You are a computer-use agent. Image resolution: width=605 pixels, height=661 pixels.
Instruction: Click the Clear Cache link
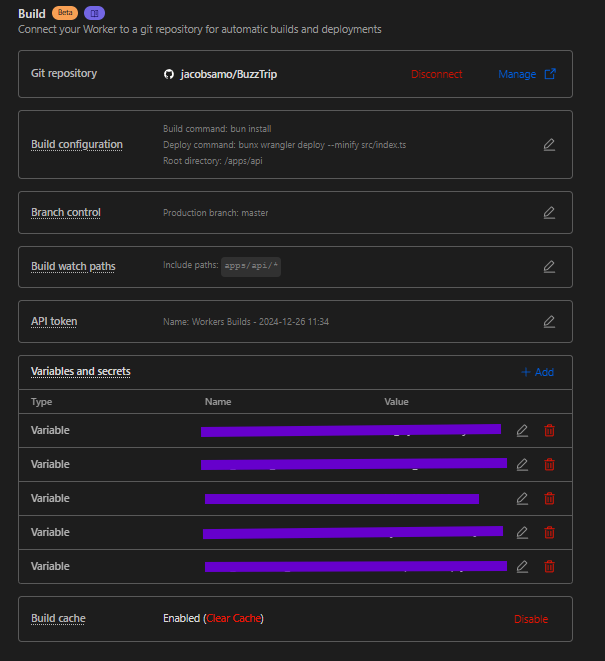233,619
